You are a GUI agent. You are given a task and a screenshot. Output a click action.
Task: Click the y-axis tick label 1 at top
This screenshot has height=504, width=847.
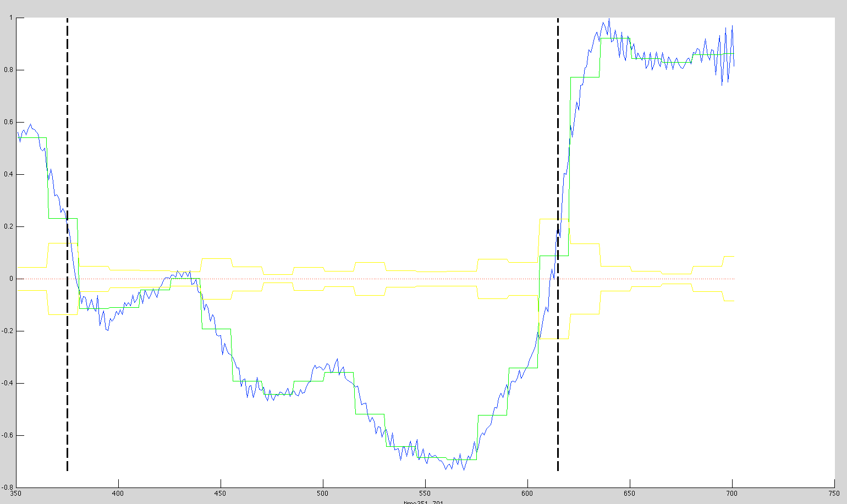coord(11,18)
